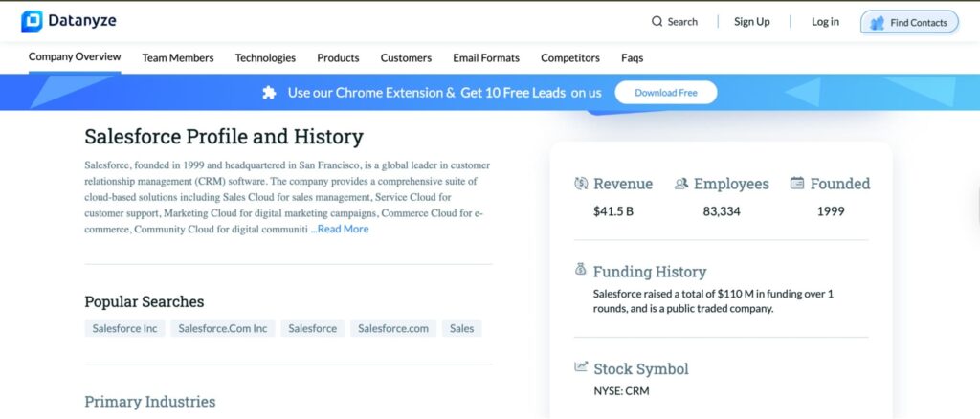Viewport: 980px width, 419px height.
Task: Click the Funding History heading
Action: (650, 272)
